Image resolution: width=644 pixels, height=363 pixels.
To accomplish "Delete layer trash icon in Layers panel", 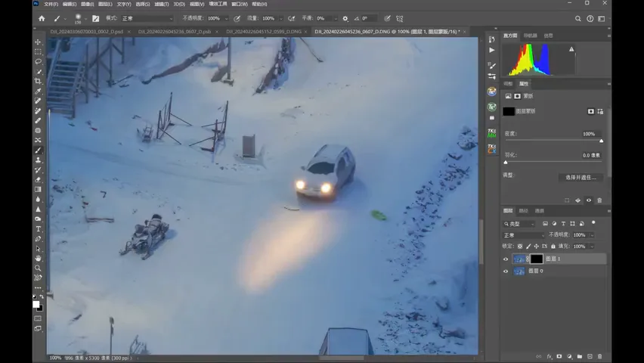I will [599, 356].
